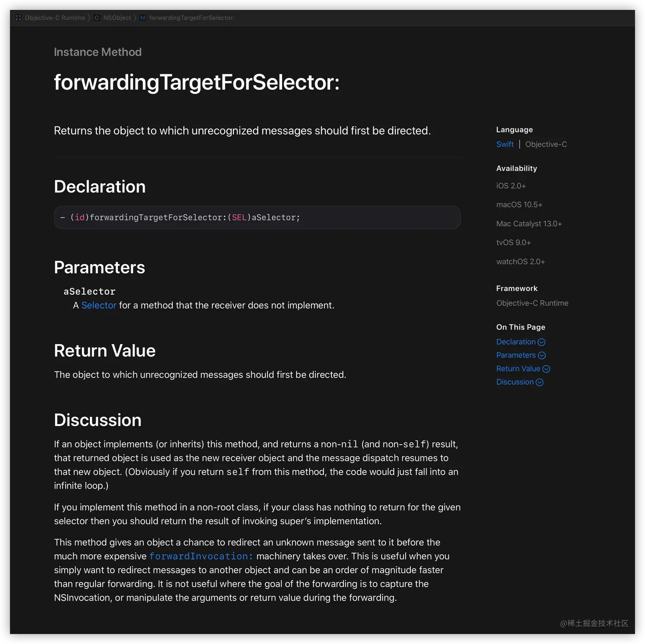Follow the forwardInvocation: link in Discussion
645x644 pixels.
coord(200,556)
